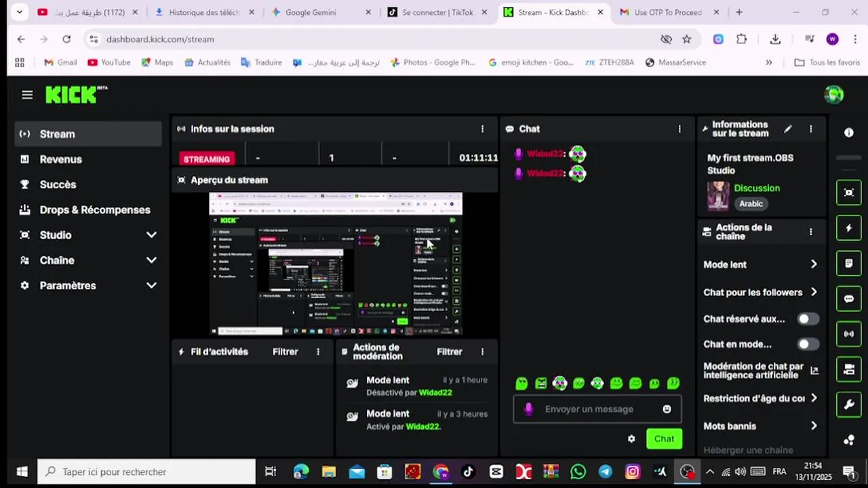Click the Chrome address bar
This screenshot has width=868, height=488.
tap(380, 39)
